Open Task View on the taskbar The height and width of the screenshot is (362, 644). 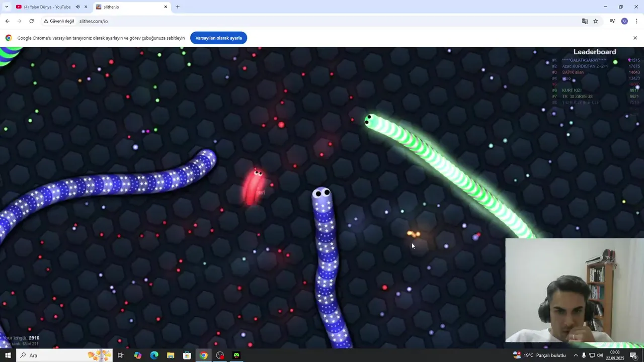coord(121,355)
